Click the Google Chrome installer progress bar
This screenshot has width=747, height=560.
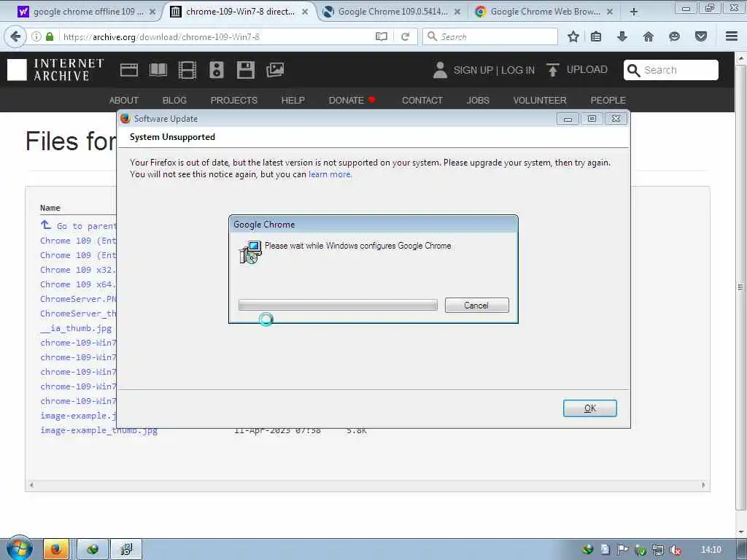click(338, 305)
